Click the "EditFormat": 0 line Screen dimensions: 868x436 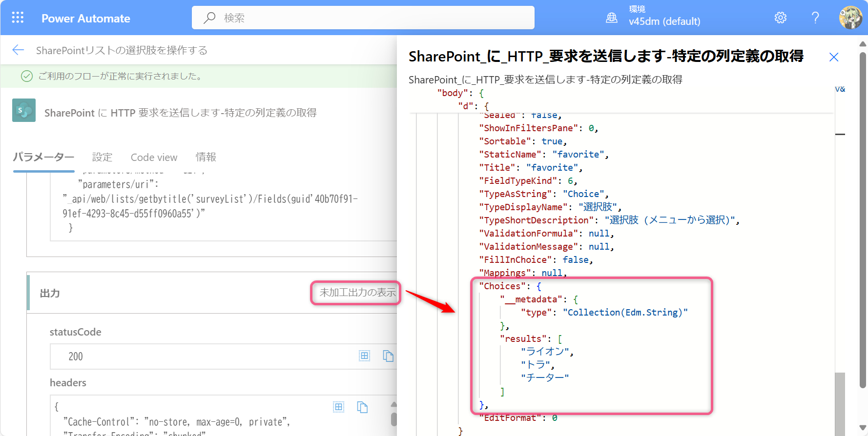tap(518, 418)
